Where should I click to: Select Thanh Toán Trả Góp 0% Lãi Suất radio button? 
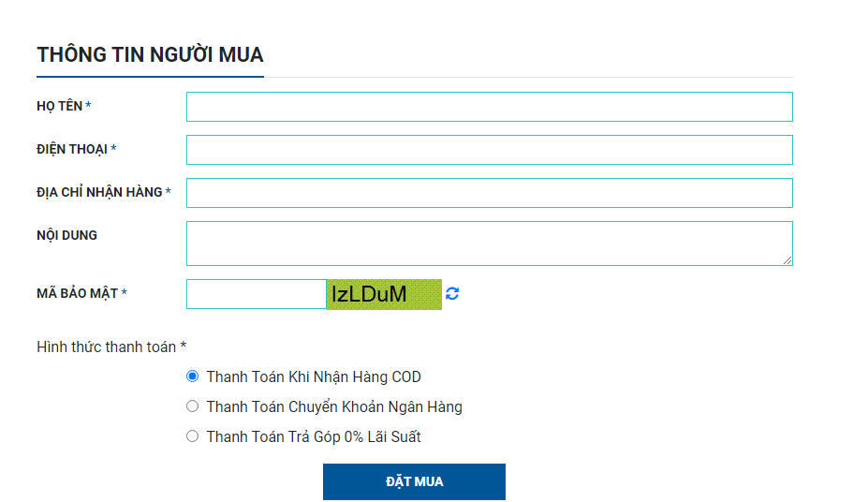pyautogui.click(x=193, y=436)
